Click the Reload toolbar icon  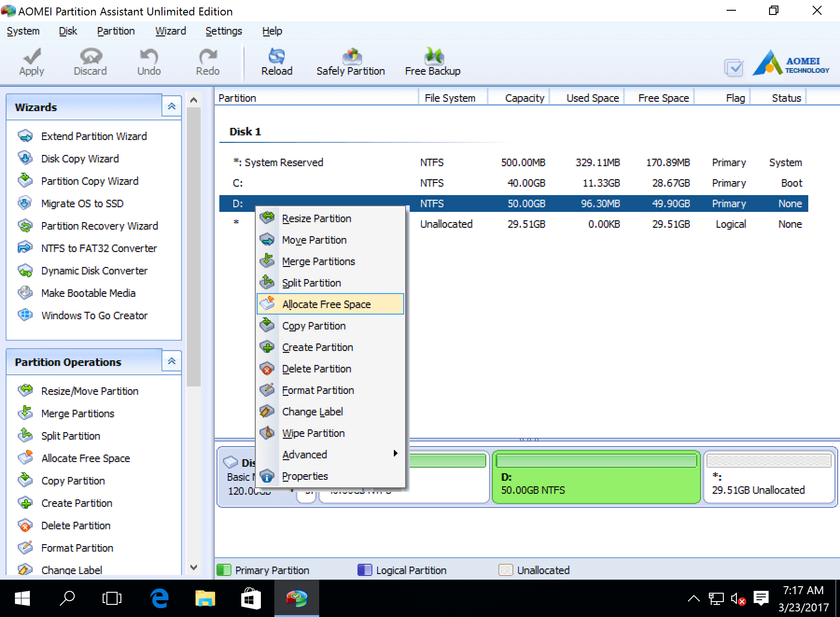[277, 62]
